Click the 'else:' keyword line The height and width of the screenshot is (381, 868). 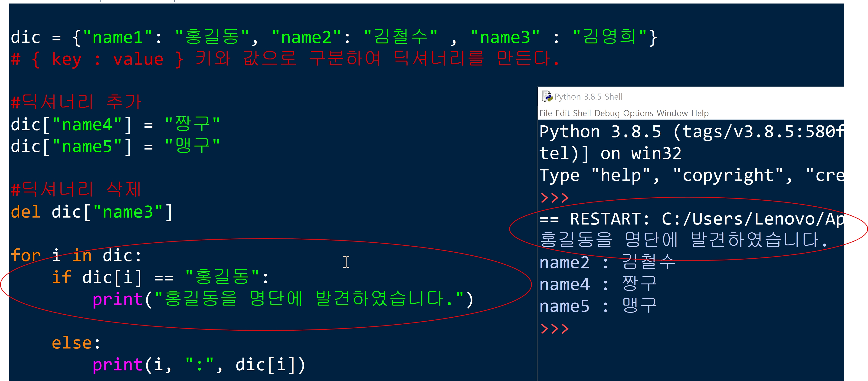(x=76, y=343)
